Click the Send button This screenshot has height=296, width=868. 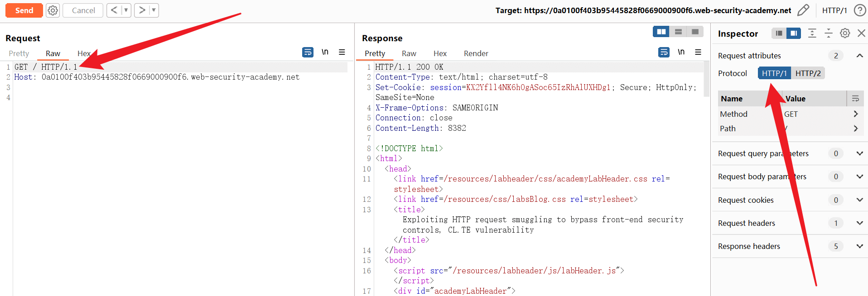click(24, 10)
